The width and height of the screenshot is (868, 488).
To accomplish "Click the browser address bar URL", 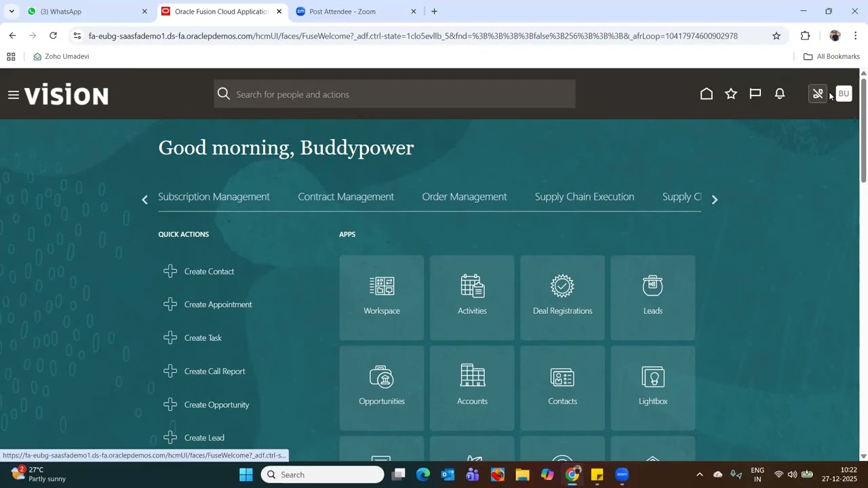I will [x=413, y=36].
